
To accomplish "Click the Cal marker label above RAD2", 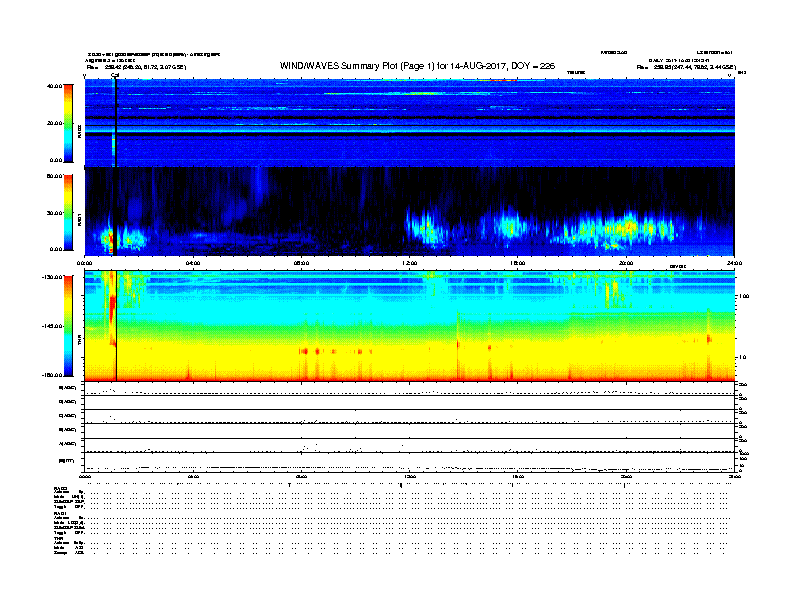I will click(115, 75).
